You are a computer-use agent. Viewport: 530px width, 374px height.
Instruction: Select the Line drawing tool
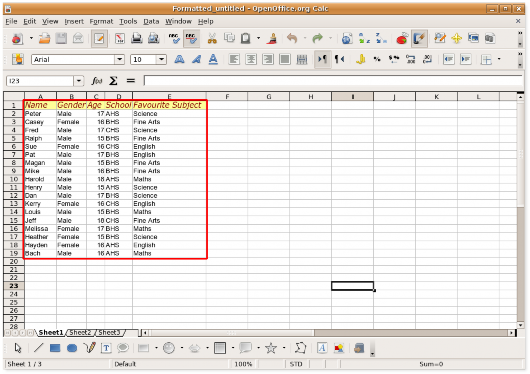[x=39, y=348]
